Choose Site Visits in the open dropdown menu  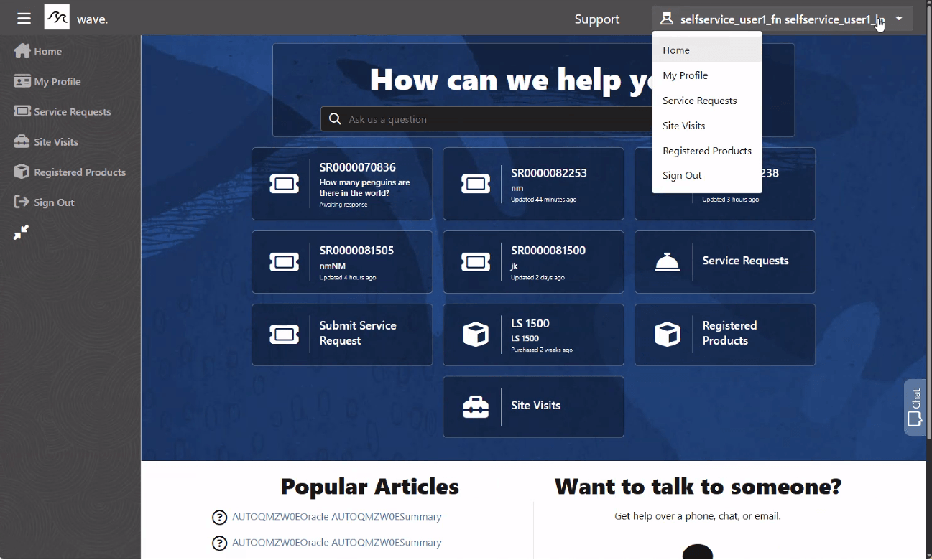tap(683, 126)
